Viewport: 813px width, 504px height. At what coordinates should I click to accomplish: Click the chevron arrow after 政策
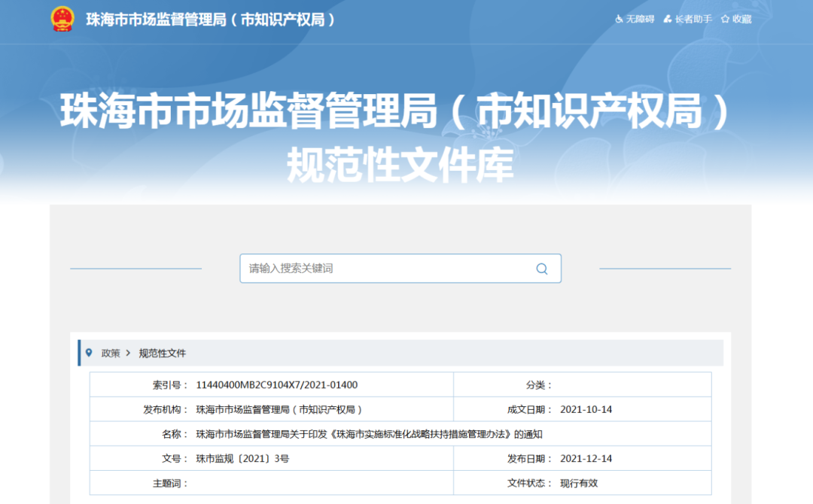tap(129, 353)
